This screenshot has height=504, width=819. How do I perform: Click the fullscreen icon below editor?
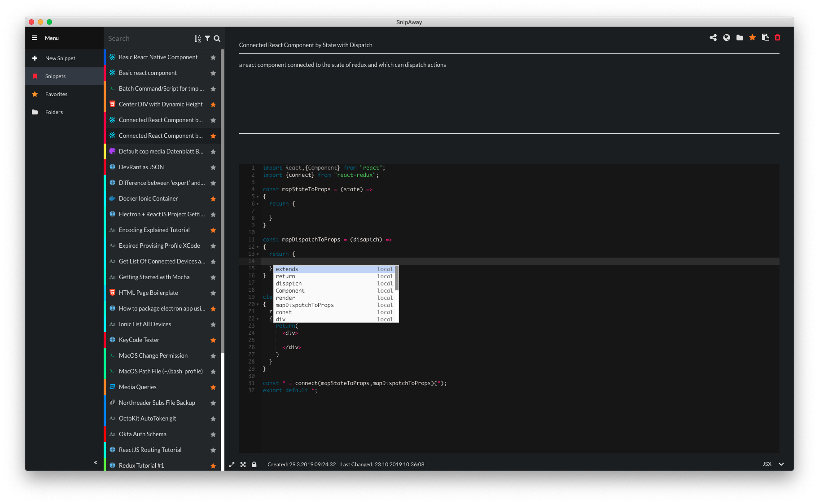pyautogui.click(x=243, y=465)
